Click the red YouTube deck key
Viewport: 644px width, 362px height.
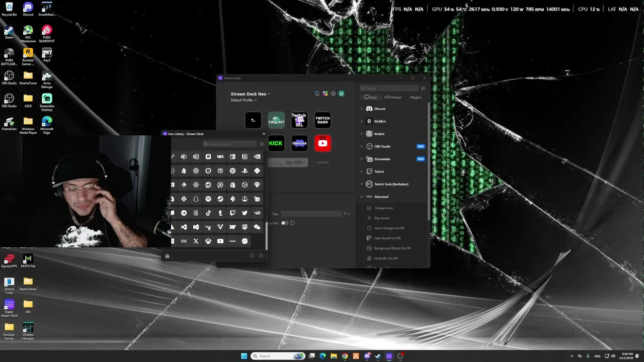pos(323,143)
